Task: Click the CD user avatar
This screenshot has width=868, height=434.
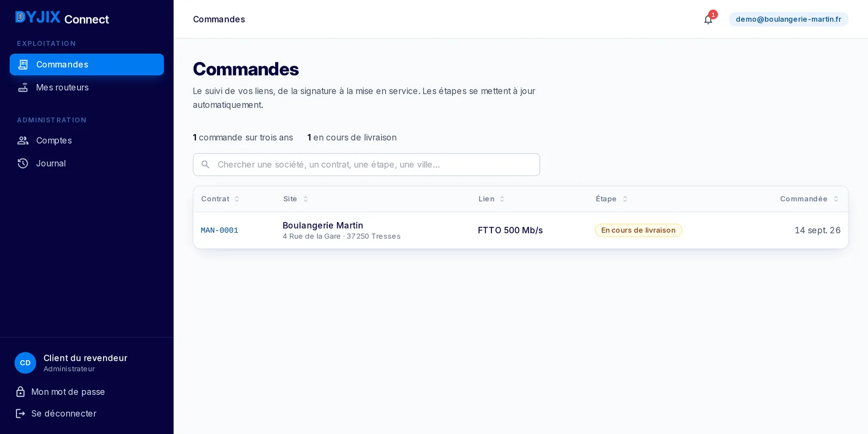Action: pyautogui.click(x=25, y=363)
